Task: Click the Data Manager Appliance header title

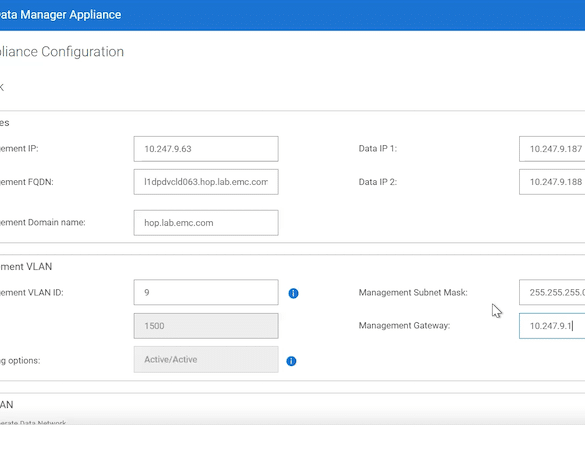Action: pyautogui.click(x=60, y=15)
